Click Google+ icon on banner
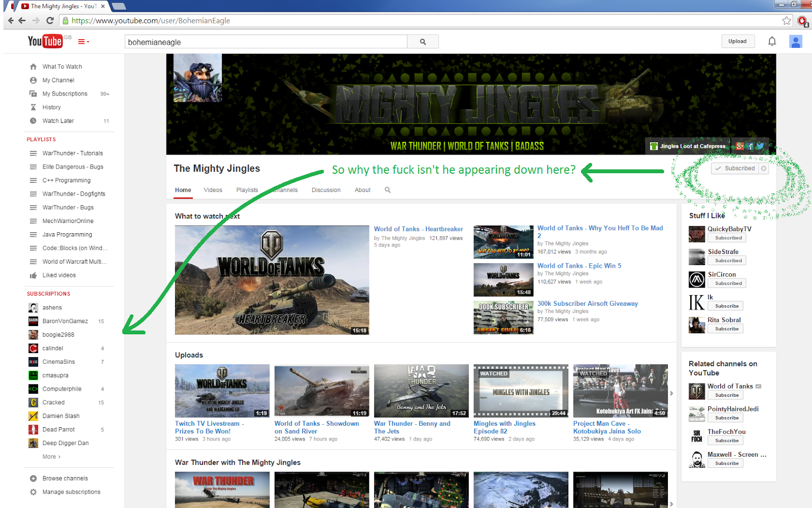 [740, 146]
